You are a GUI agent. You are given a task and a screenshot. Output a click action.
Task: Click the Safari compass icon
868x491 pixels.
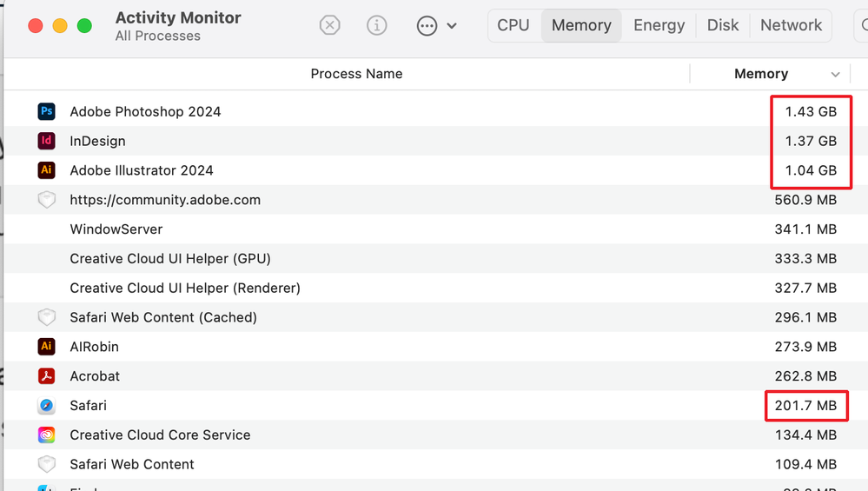click(x=47, y=406)
